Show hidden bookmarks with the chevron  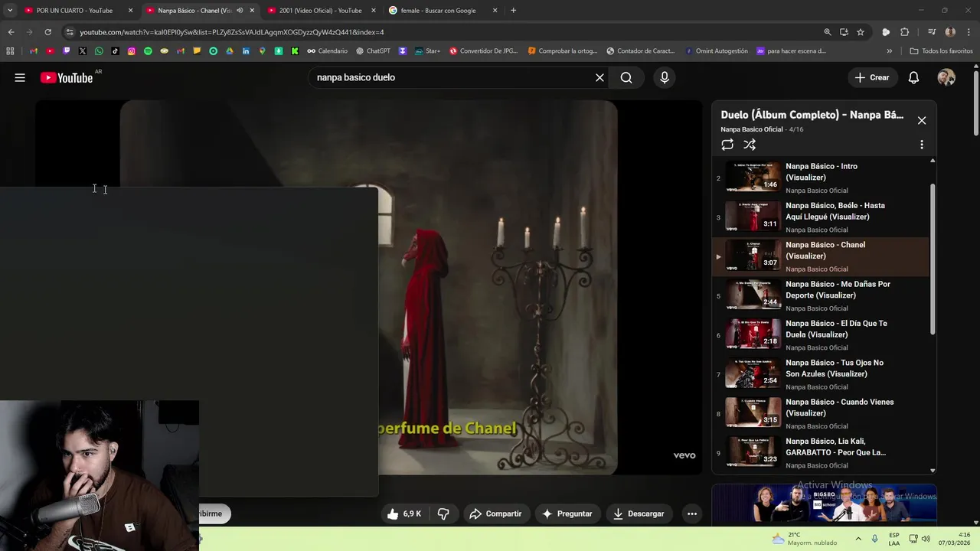889,51
